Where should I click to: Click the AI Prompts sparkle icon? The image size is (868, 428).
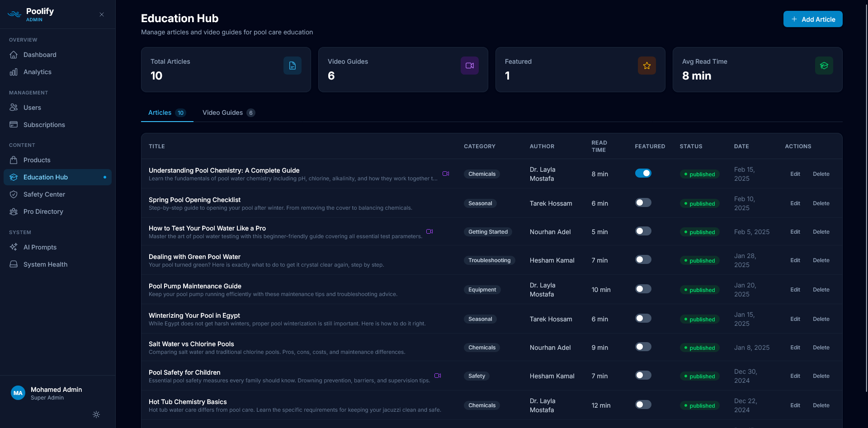[x=14, y=247]
